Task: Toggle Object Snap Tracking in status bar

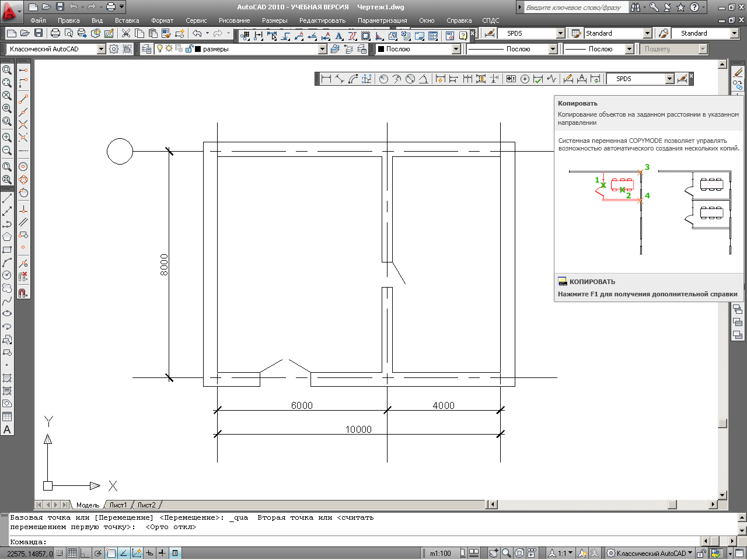Action: 124,553
